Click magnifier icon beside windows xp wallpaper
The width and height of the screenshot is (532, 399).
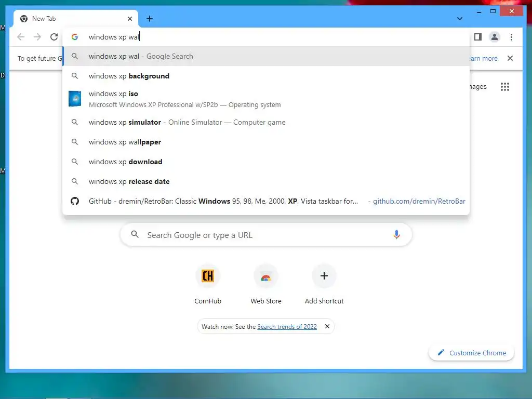pyautogui.click(x=75, y=142)
